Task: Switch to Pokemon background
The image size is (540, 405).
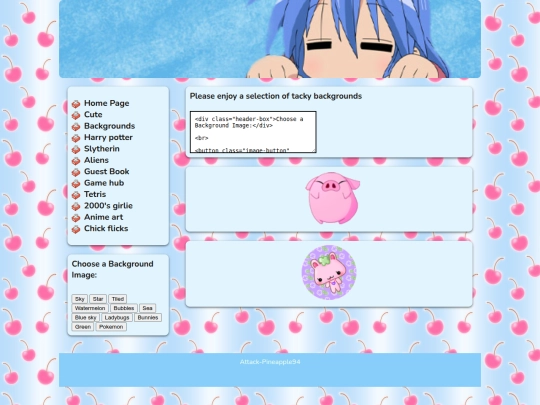Action: (111, 327)
